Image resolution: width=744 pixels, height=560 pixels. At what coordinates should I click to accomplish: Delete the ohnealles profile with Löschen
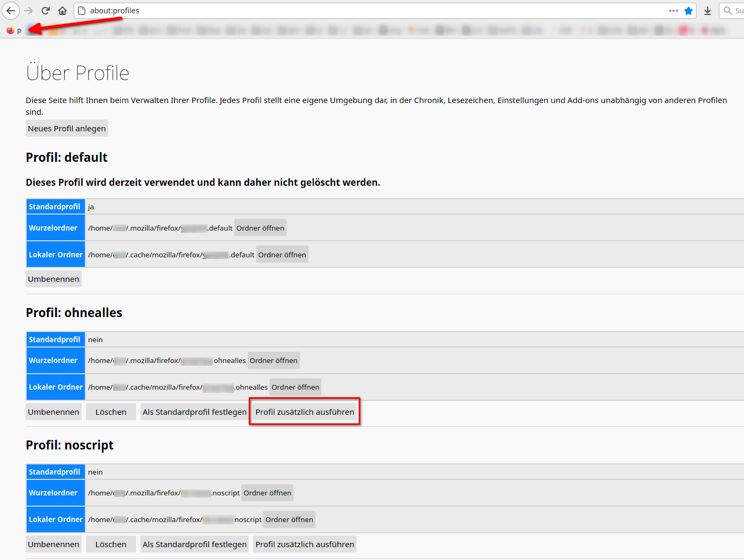coord(110,412)
